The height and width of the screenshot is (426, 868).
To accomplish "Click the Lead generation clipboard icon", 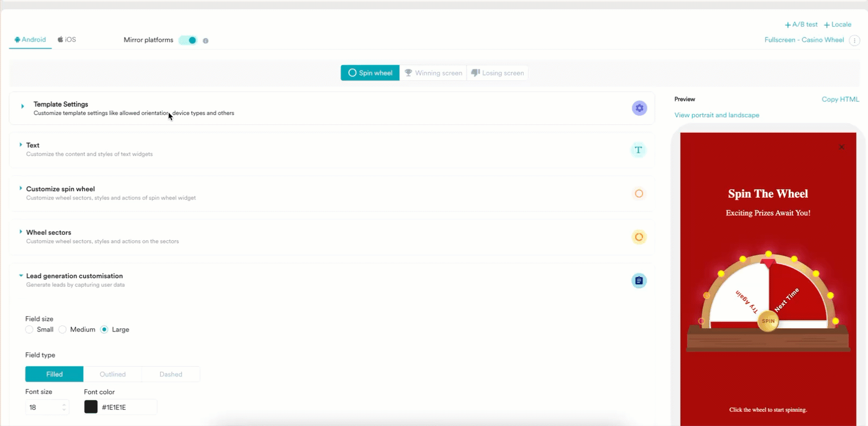I will [639, 281].
